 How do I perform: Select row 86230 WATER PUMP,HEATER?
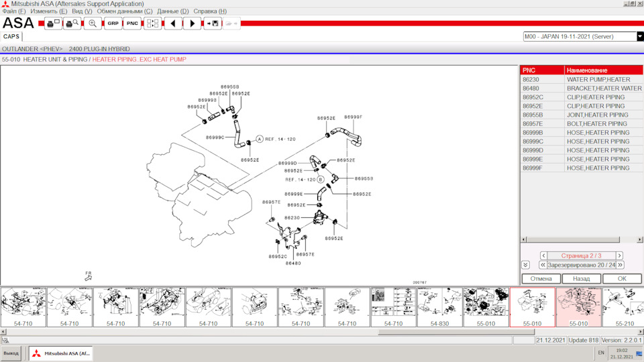click(x=582, y=80)
